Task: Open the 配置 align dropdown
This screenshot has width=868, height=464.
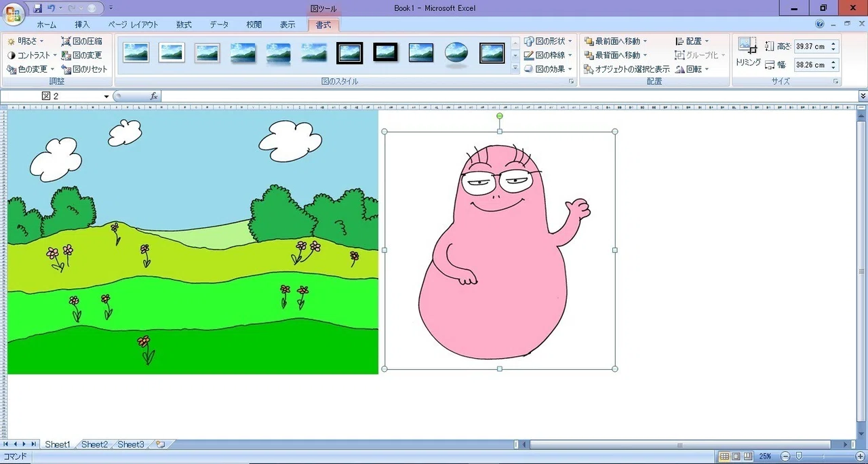Action: point(692,41)
